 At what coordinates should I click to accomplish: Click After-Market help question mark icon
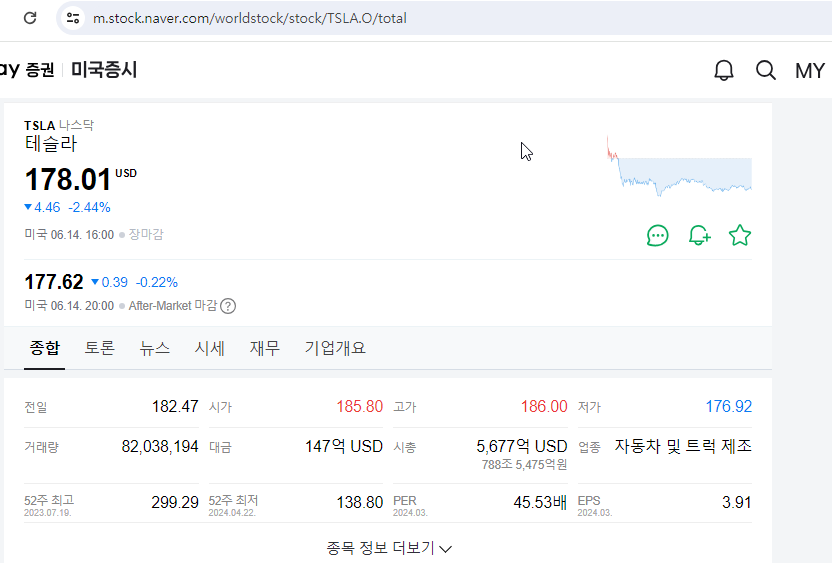228,306
